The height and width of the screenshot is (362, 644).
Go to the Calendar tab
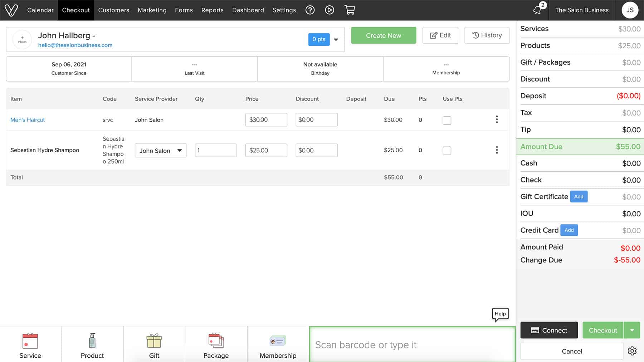[40, 10]
